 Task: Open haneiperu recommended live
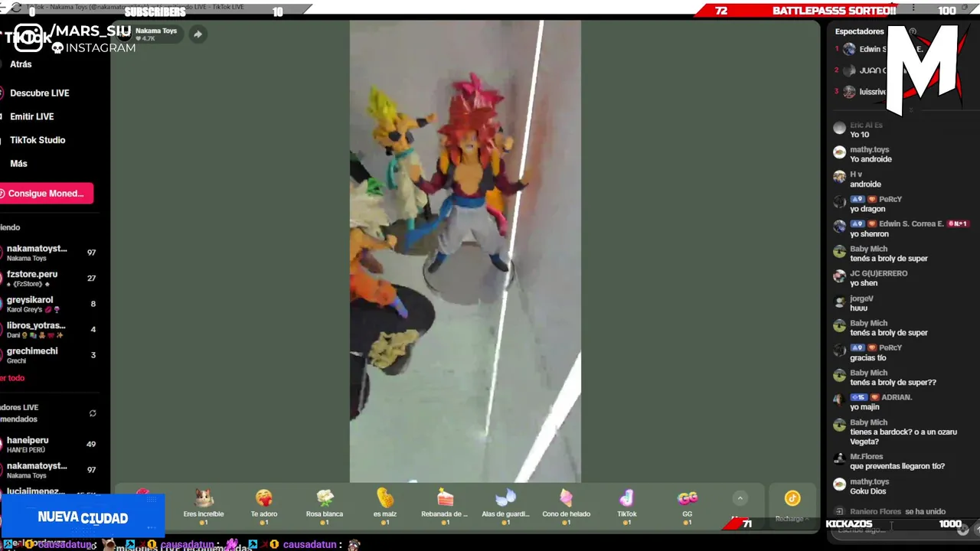(49, 444)
